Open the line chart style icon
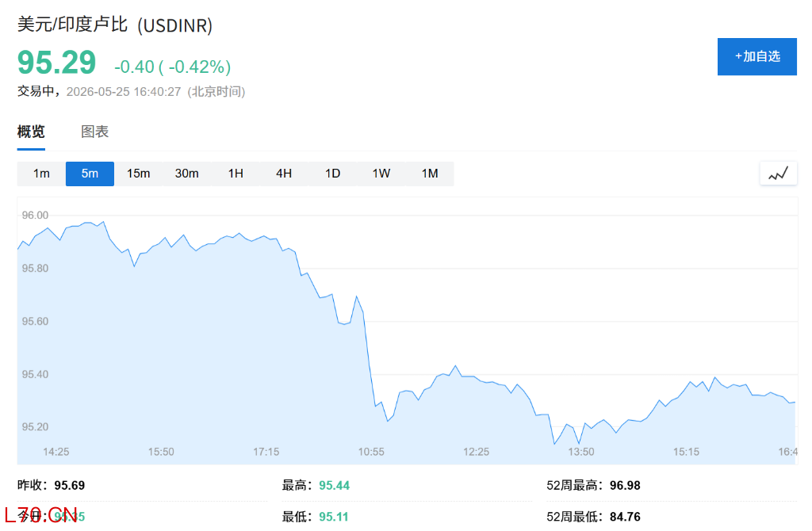812x531 pixels. click(778, 174)
